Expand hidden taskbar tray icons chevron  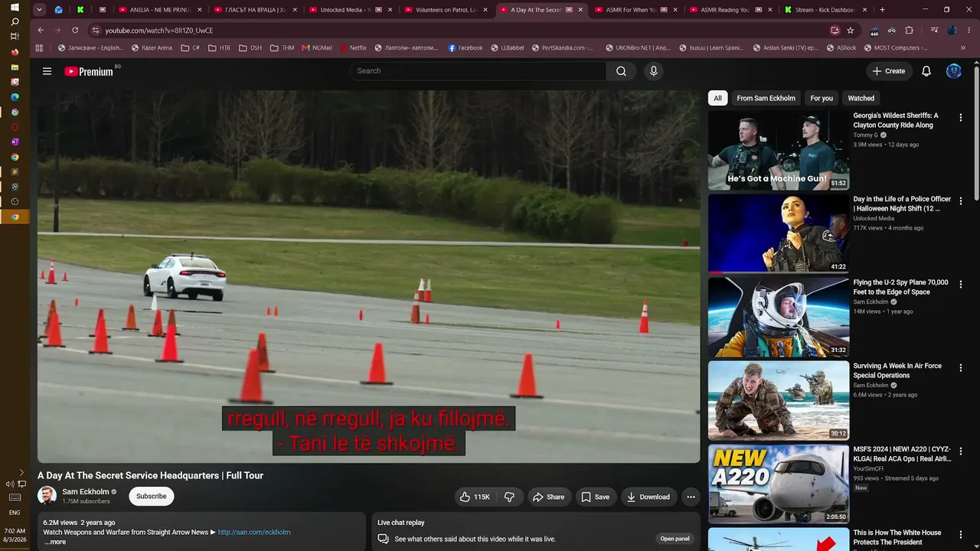click(21, 473)
